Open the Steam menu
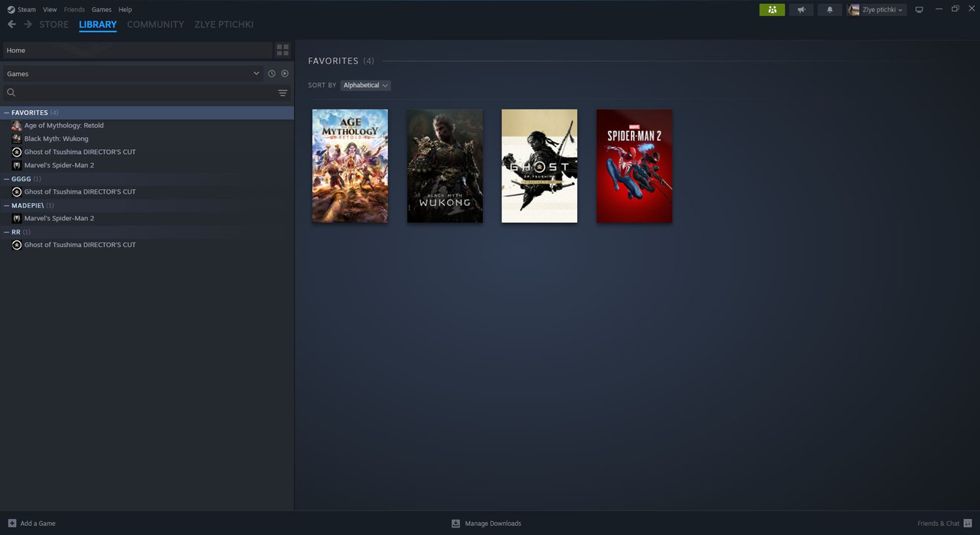This screenshot has height=535, width=980. [x=27, y=9]
